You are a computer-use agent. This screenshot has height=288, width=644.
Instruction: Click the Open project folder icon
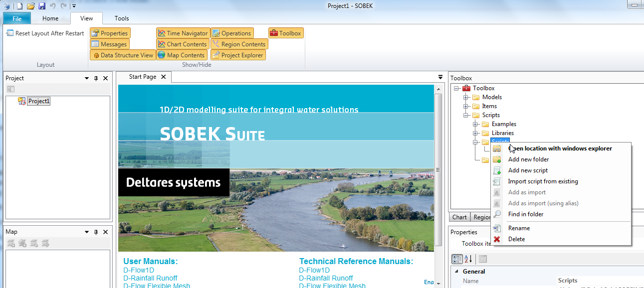(31, 6)
